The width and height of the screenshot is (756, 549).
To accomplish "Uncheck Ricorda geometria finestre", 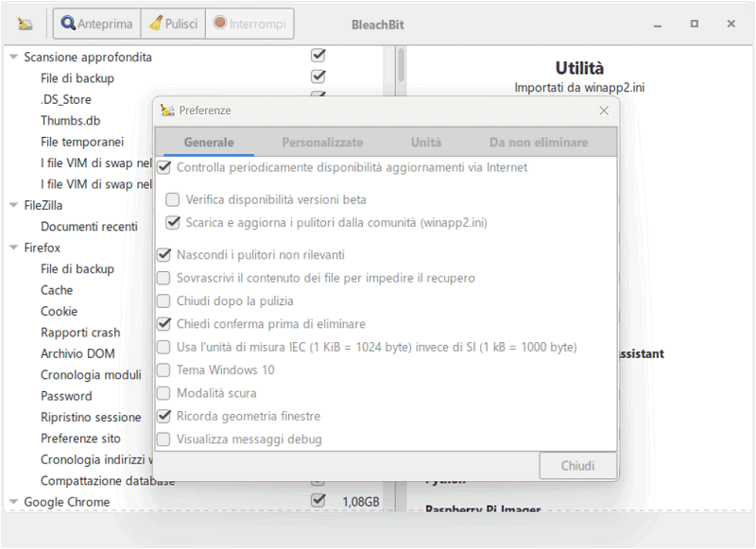I will click(x=164, y=416).
